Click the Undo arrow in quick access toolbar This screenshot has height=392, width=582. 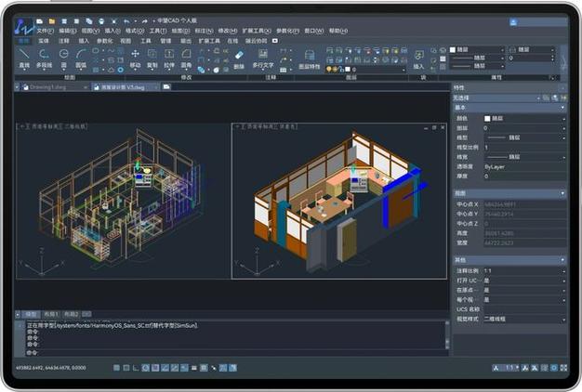[126, 21]
